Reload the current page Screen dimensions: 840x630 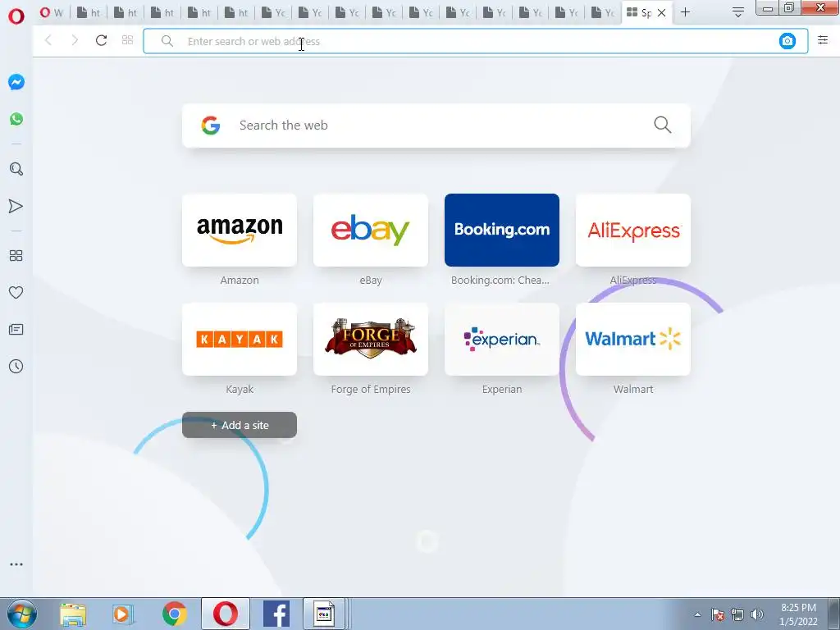101,40
